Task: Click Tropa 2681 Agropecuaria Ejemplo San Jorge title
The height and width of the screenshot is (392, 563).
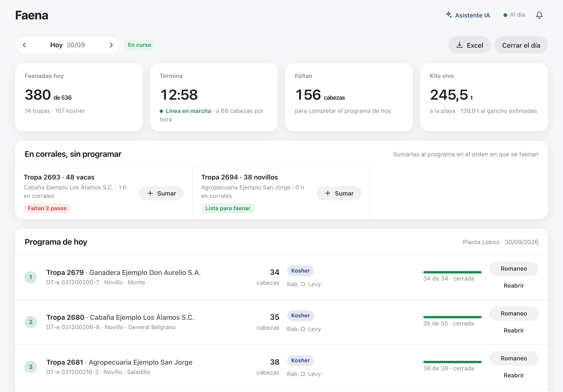Action: click(119, 362)
